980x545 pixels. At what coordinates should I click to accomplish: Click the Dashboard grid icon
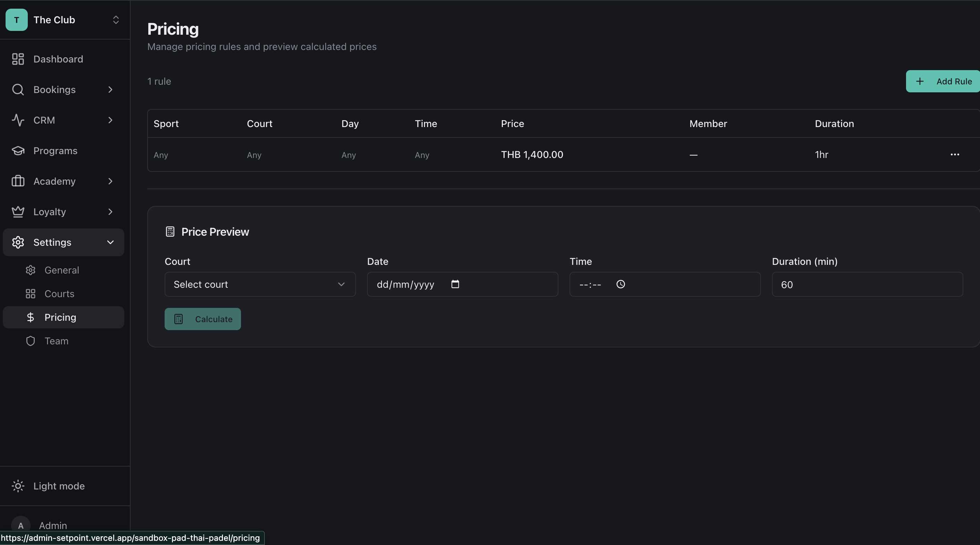[x=18, y=59]
